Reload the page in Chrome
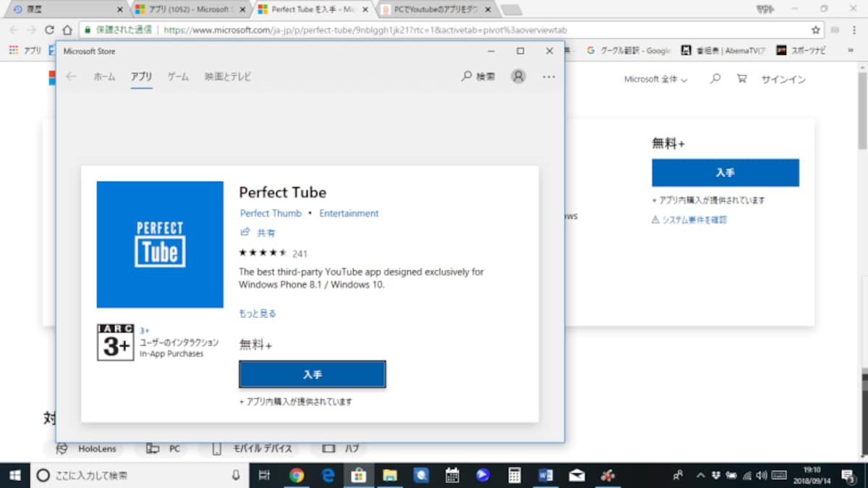The width and height of the screenshot is (868, 488). pyautogui.click(x=49, y=30)
